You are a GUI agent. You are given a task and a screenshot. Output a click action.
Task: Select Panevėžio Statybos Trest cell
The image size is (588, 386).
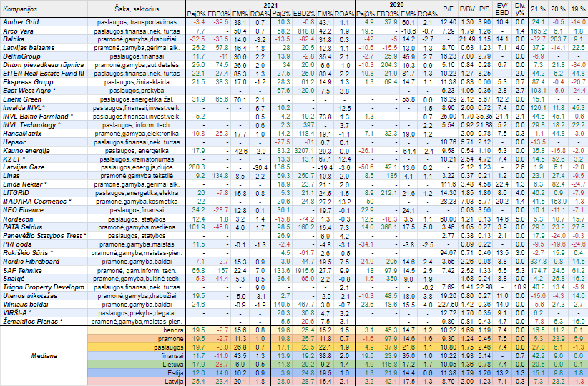[44, 236]
